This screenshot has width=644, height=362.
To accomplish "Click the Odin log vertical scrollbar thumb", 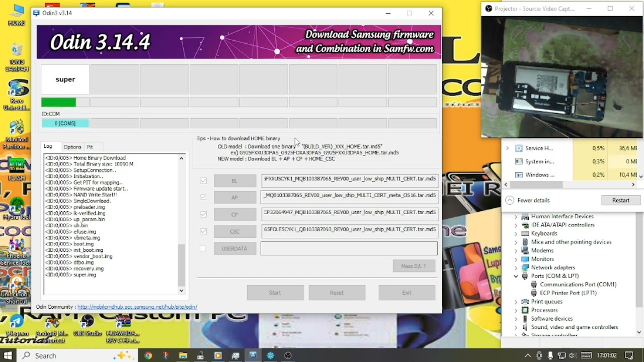I will coord(182,265).
